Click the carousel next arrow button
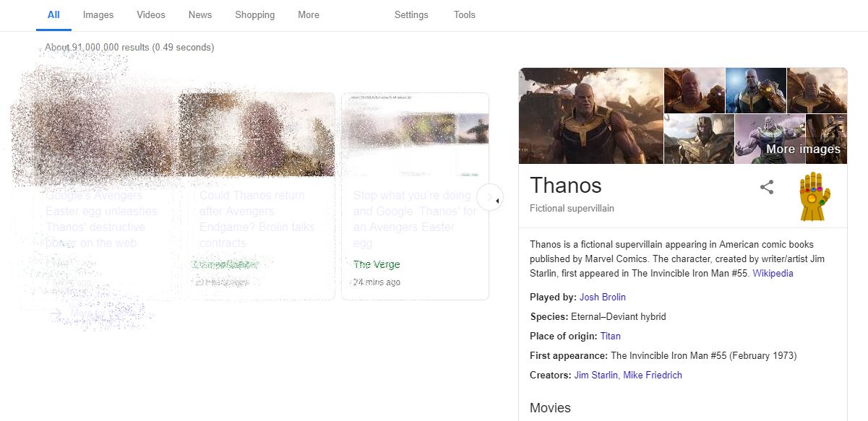 490,197
